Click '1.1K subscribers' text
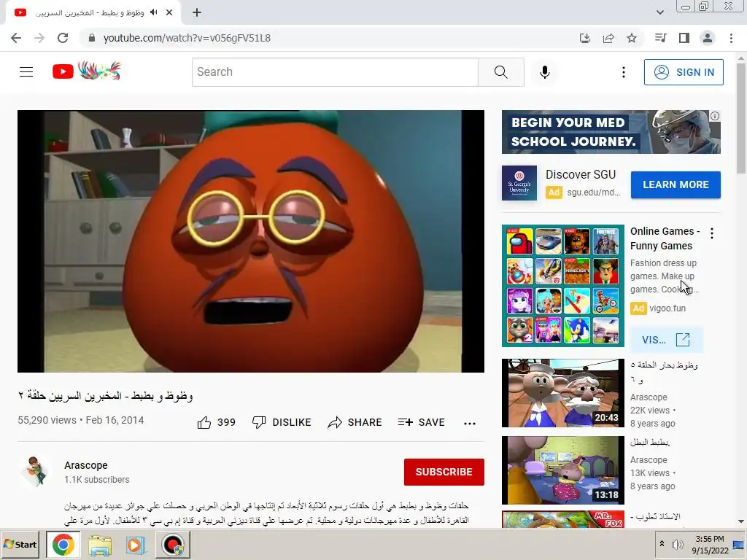This screenshot has width=747, height=560. coord(97,480)
